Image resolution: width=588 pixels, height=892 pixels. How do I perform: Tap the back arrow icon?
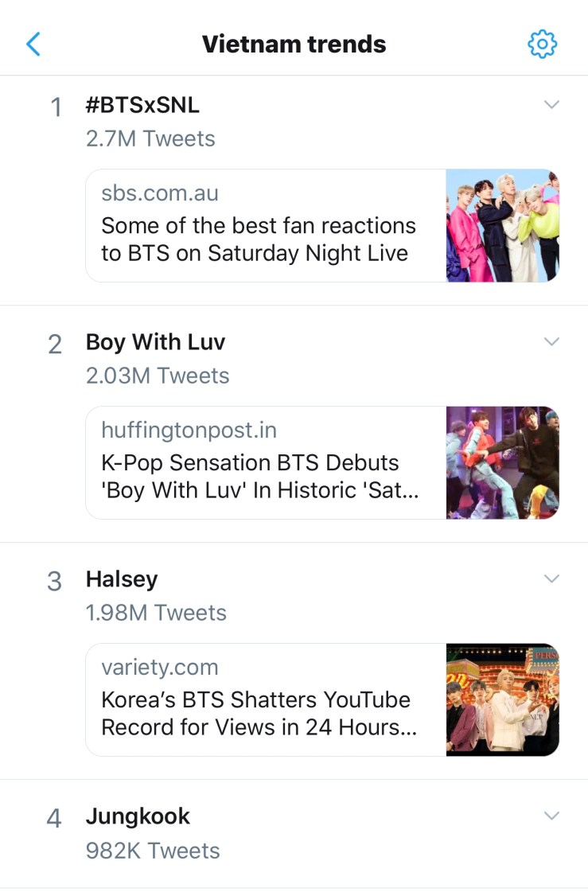tap(33, 44)
